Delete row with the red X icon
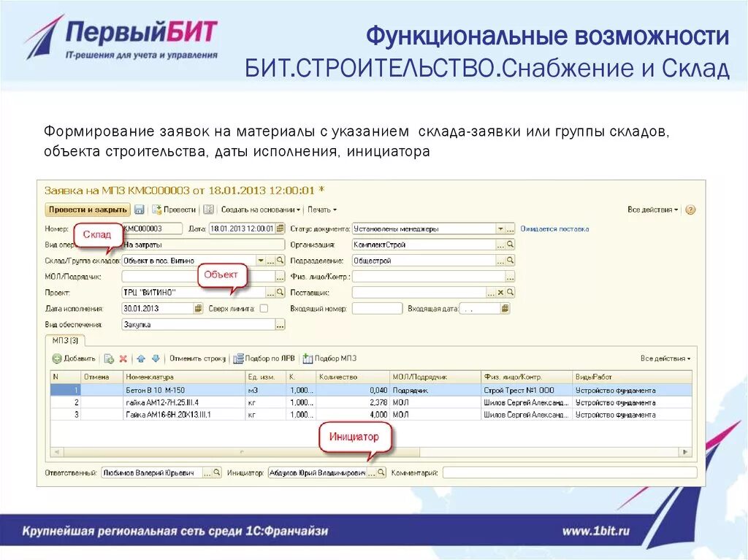This screenshot has height=560, width=748. click(x=123, y=358)
